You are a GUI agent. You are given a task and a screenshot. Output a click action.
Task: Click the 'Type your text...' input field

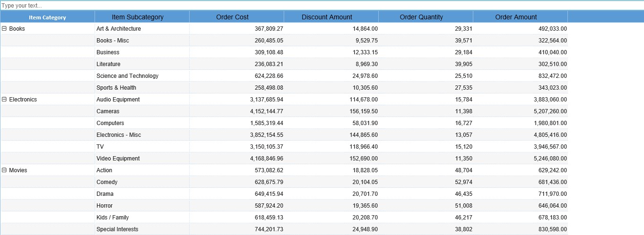point(322,6)
